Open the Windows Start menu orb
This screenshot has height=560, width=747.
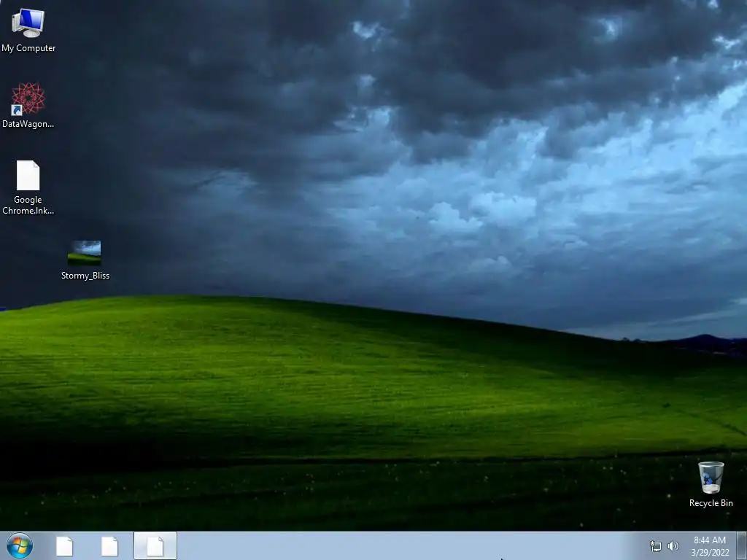click(20, 545)
